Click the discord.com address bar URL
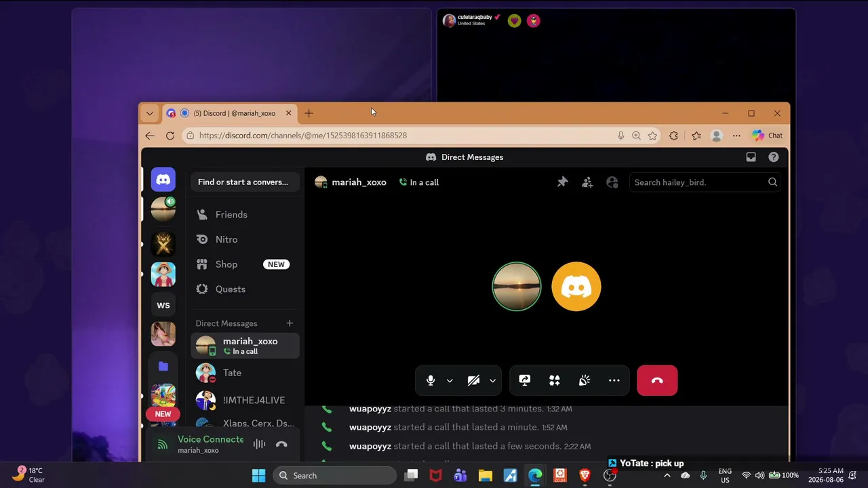The height and width of the screenshot is (488, 868). click(303, 136)
